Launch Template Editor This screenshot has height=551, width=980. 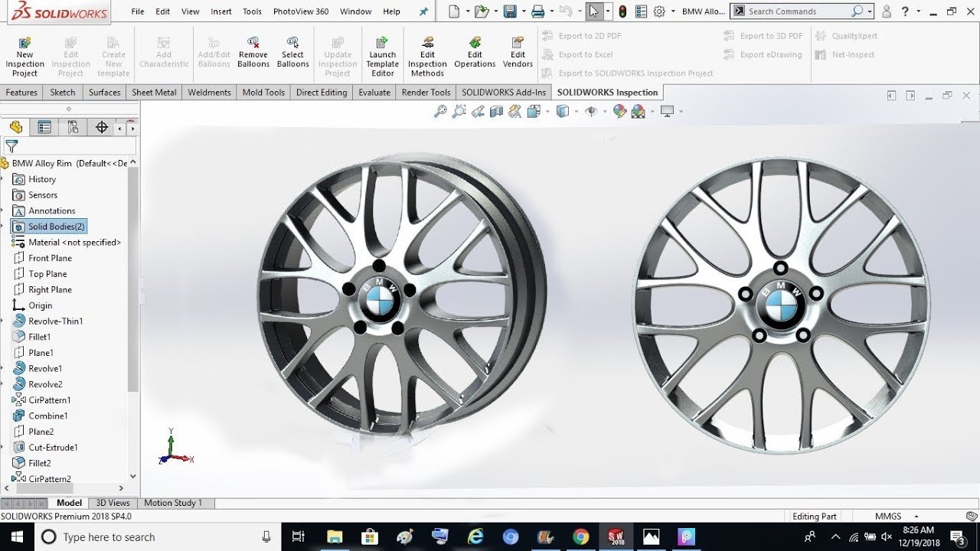[383, 57]
